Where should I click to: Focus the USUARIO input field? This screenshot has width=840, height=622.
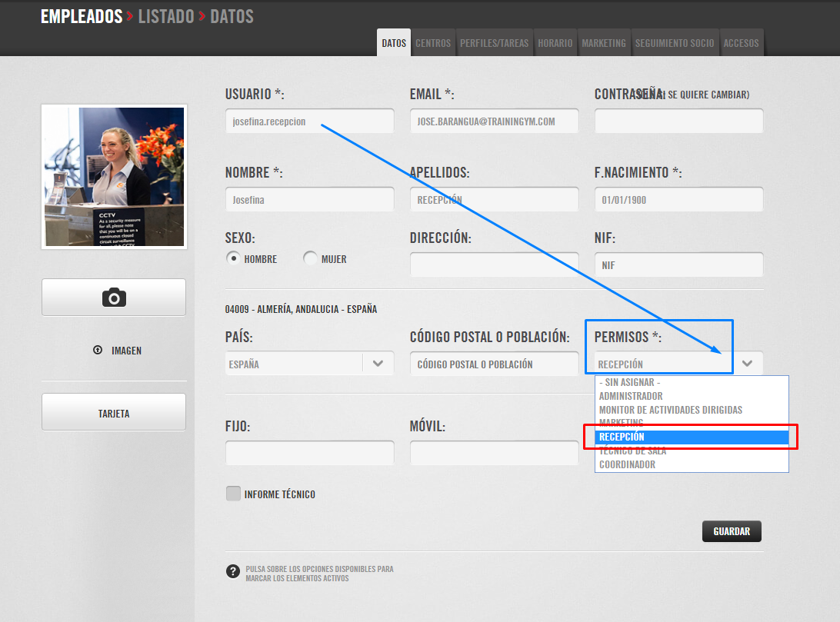[x=310, y=121]
